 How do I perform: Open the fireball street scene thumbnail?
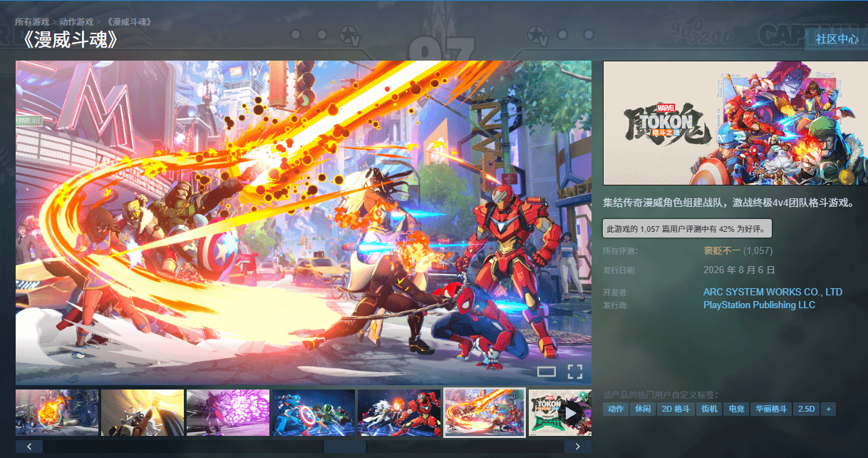click(57, 412)
